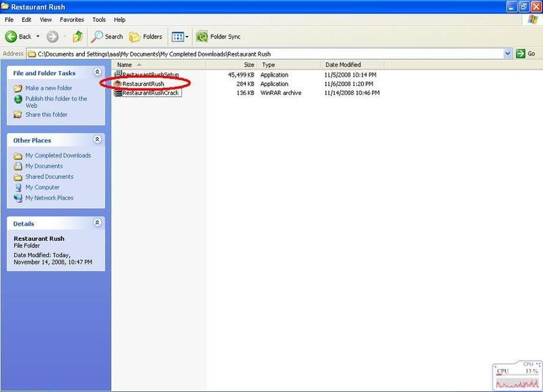Select the RestaurantRushCrack WinRAR archive
This screenshot has height=392, width=543.
(x=150, y=93)
